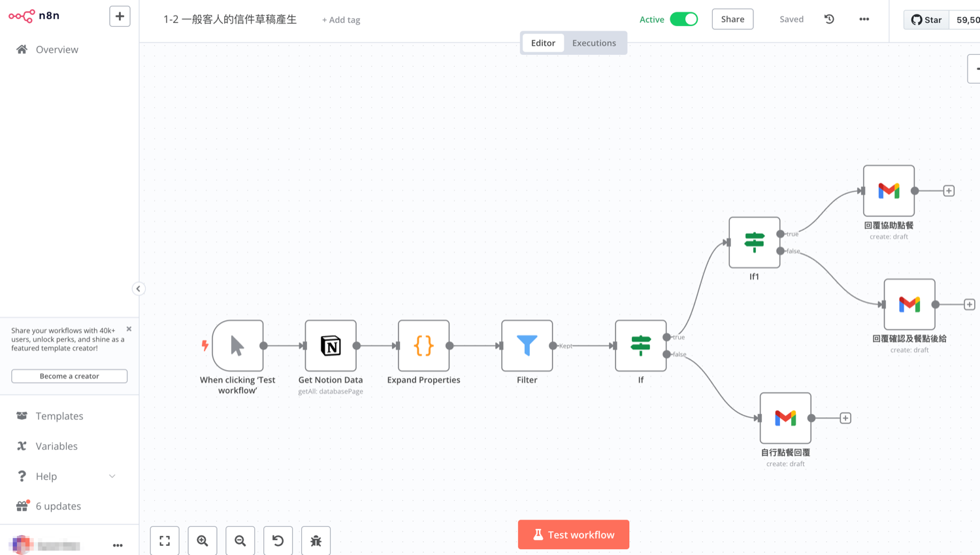Viewport: 980px width, 555px height.
Task: Click the zoom in magnifier button
Action: pyautogui.click(x=203, y=541)
